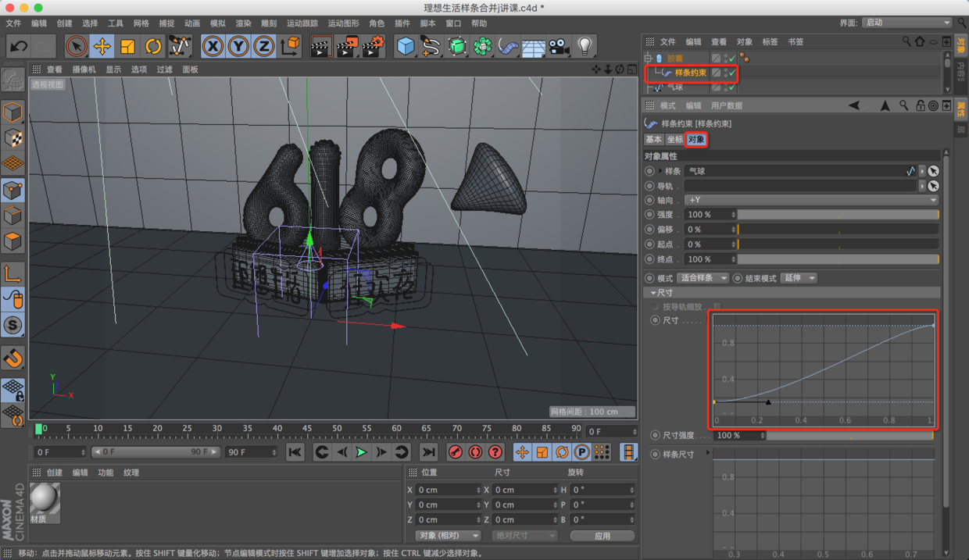This screenshot has height=560, width=969.
Task: Activate the Scale tool in top toolbar
Action: [128, 47]
